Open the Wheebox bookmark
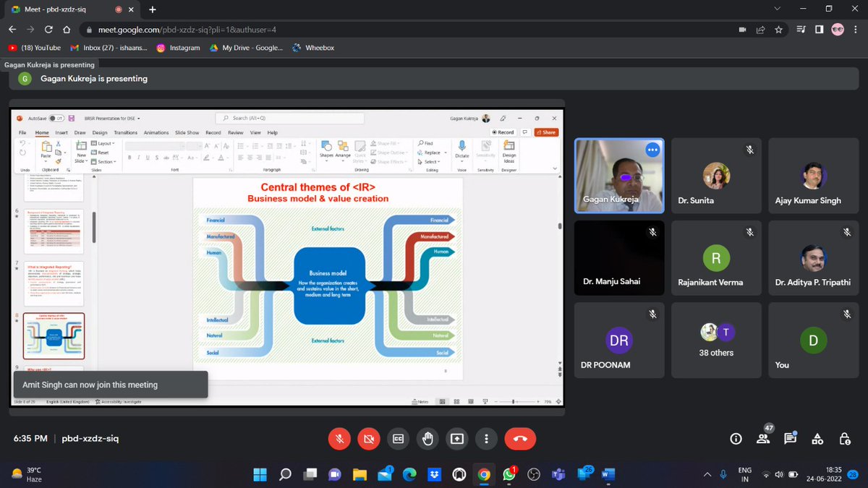Viewport: 868px width, 488px height. tap(313, 48)
